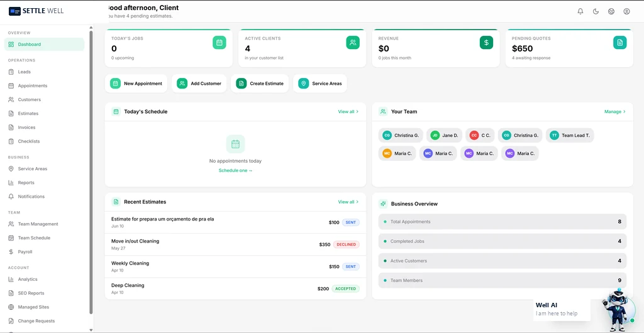The height and width of the screenshot is (333, 644).
Task: Click the Your Team header icon
Action: (x=383, y=112)
